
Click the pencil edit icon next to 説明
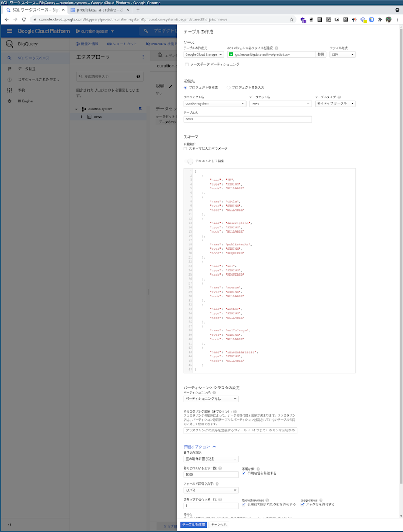tap(170, 87)
